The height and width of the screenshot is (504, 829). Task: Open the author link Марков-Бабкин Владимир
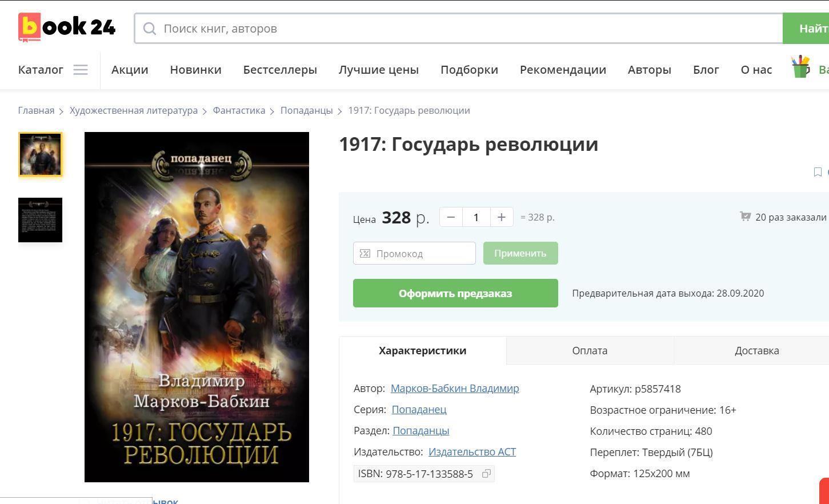[x=455, y=389]
